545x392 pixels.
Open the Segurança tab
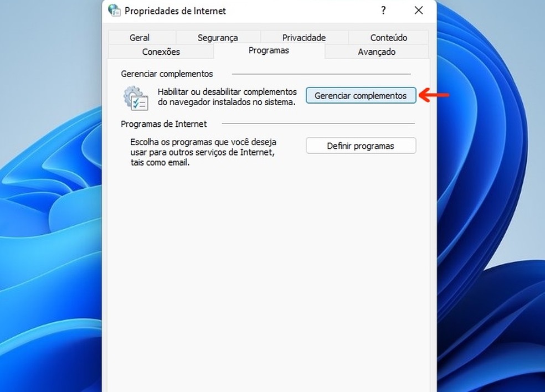pos(218,38)
